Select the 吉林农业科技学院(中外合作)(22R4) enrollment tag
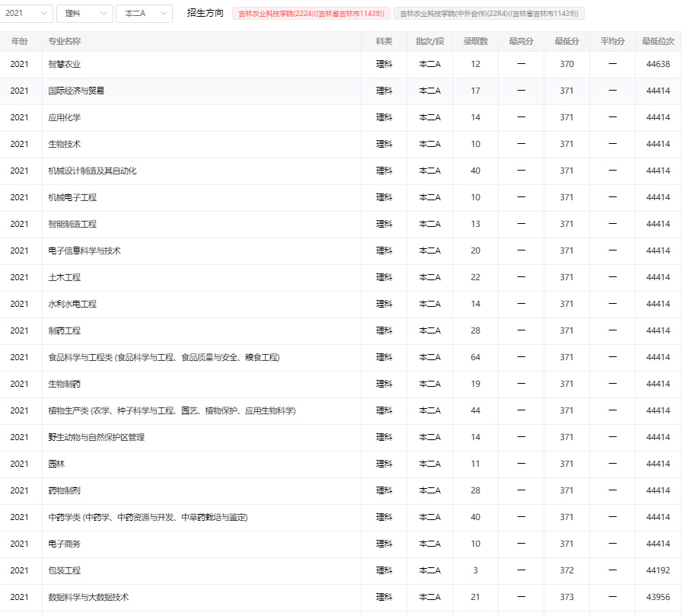This screenshot has width=686, height=616. (x=489, y=14)
